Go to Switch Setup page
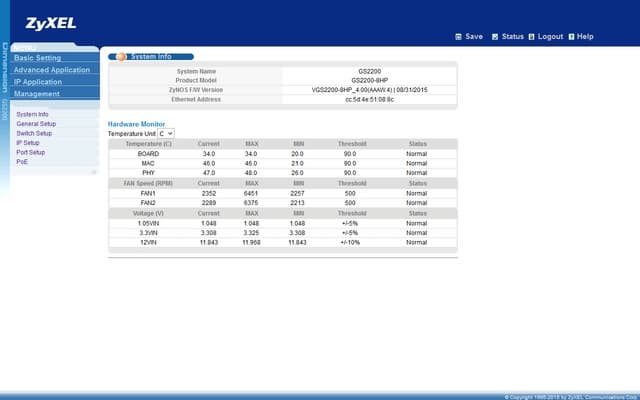Viewport: 640px width, 400px height. point(34,133)
